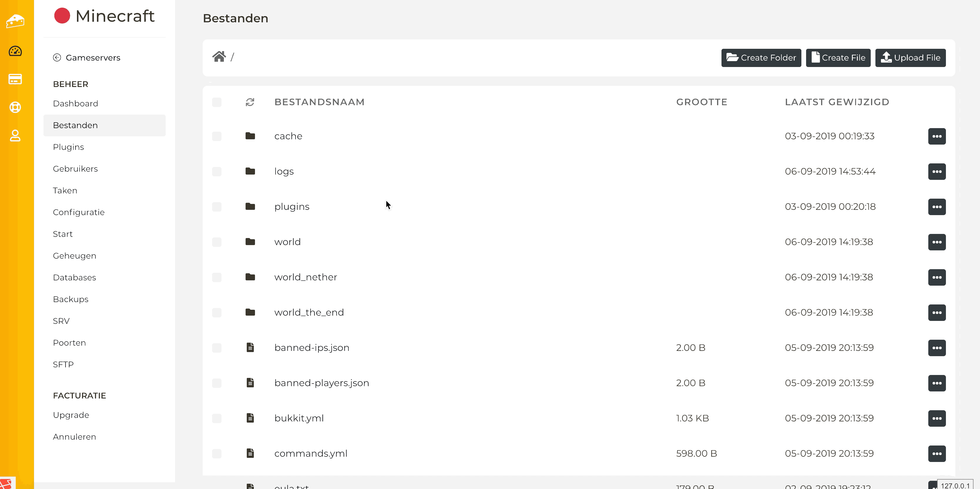The image size is (980, 489).
Task: Check the bukkit.yml file checkbox
Action: click(217, 418)
